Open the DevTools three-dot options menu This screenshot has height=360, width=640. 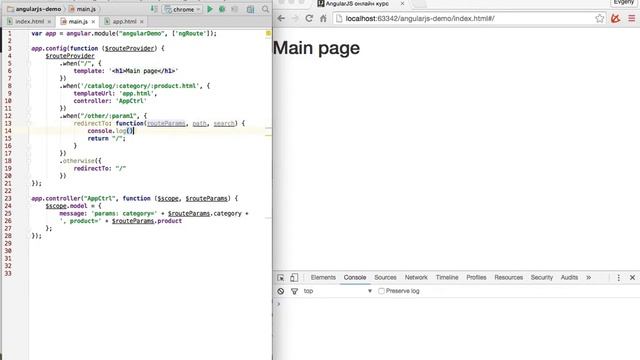coord(618,278)
